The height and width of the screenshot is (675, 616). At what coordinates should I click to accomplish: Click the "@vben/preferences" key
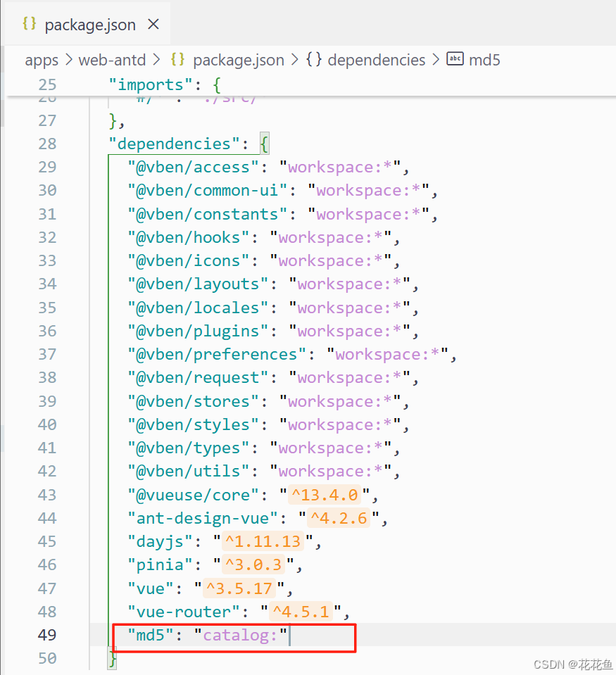217,354
